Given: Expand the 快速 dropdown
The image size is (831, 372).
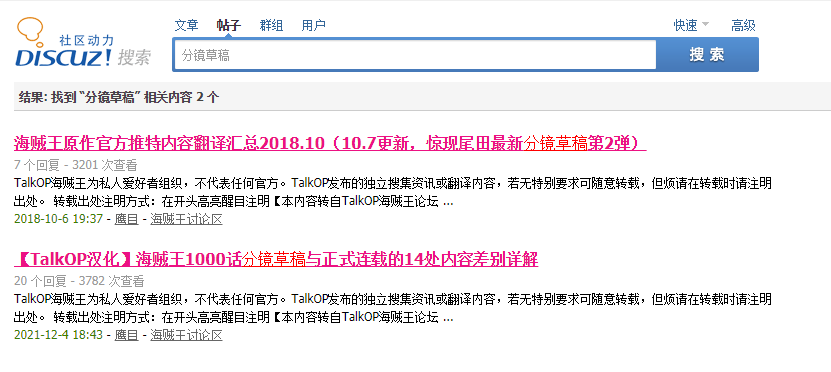Looking at the screenshot, I should (x=691, y=25).
